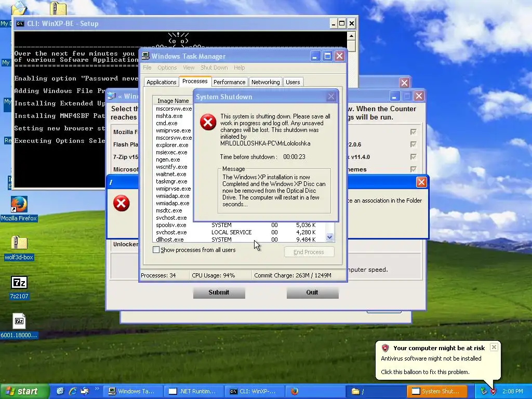Switch to Windows Task Manager taskbar button
The height and width of the screenshot is (399, 532).
point(132,391)
